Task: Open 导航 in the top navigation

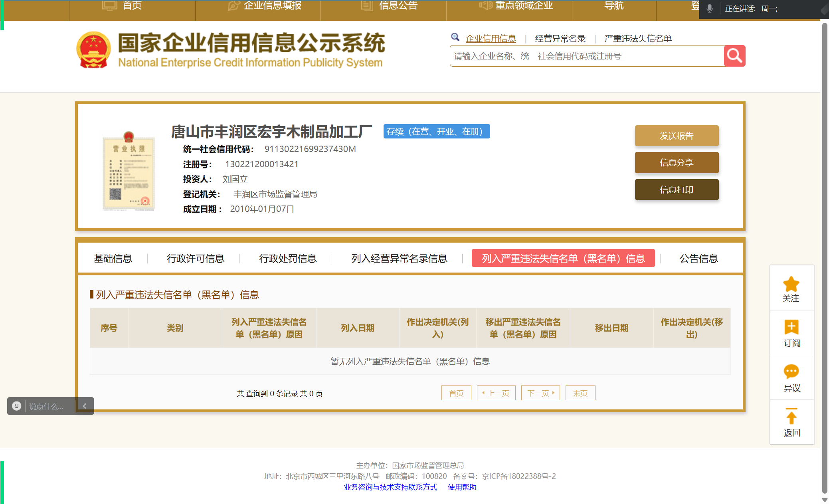Action: tap(613, 6)
